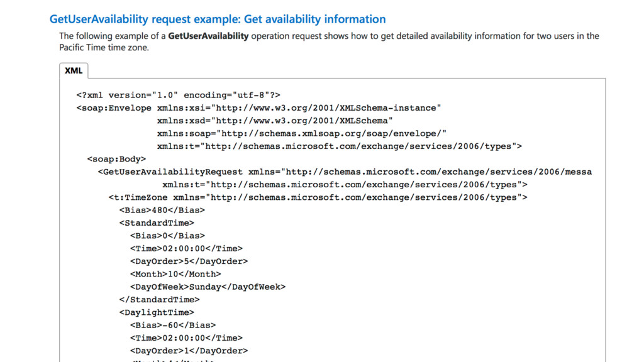Viewport: 644px width, 362px height.
Task: Click the Bias 480 line
Action: click(162, 210)
